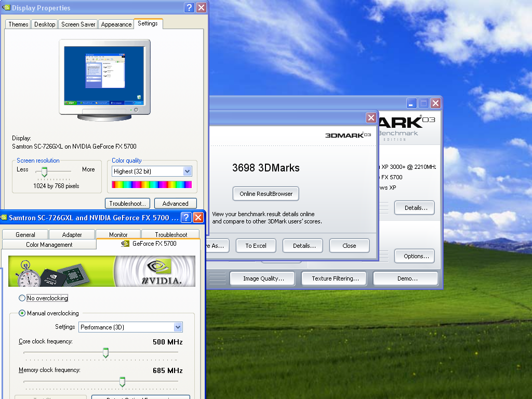Close the Samtron SC-726GXL properties window
Image resolution: width=532 pixels, height=399 pixels.
click(x=198, y=217)
